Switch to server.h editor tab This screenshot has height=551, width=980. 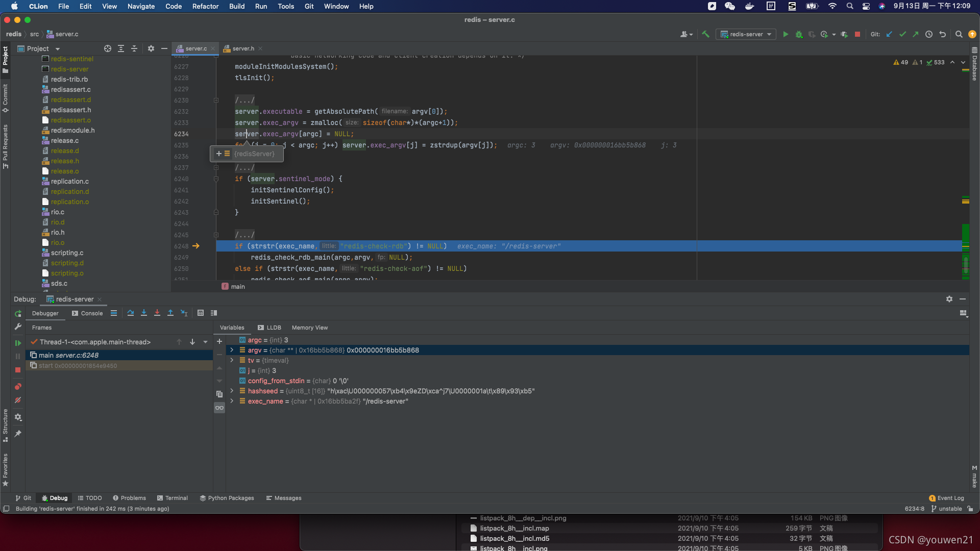tap(243, 48)
